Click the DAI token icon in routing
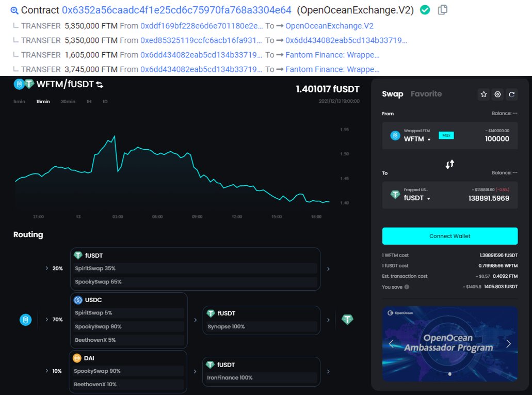 (x=77, y=358)
